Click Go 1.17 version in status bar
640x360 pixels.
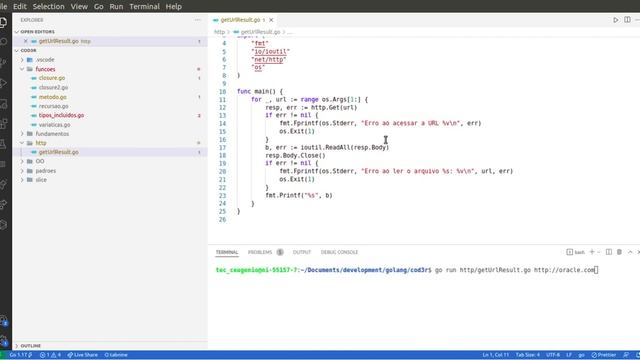(x=20, y=355)
